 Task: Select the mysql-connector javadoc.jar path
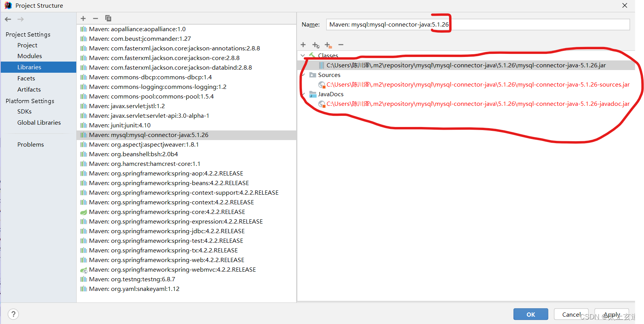(478, 104)
